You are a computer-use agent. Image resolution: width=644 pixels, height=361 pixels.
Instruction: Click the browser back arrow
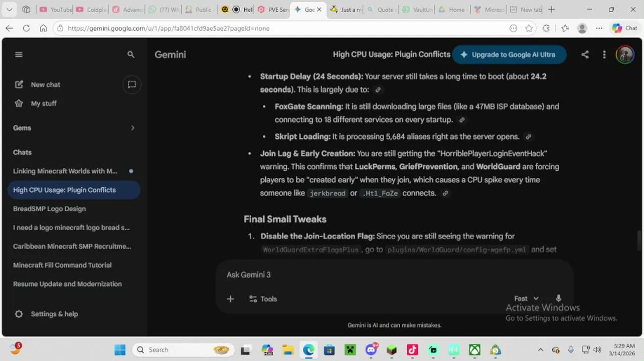tap(10, 29)
